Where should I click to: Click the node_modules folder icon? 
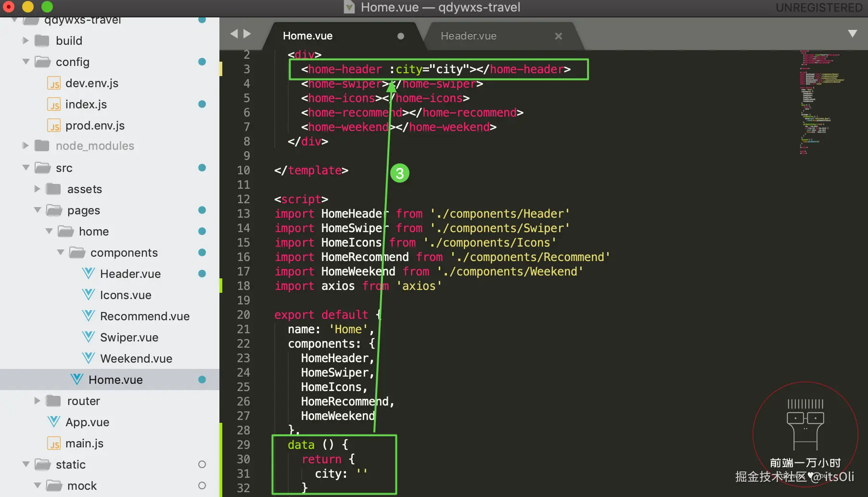point(42,145)
